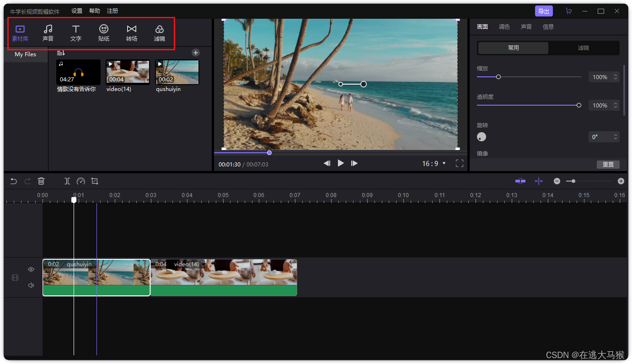The width and height of the screenshot is (632, 364).
Task: Select the crop tool icon
Action: 95,181
